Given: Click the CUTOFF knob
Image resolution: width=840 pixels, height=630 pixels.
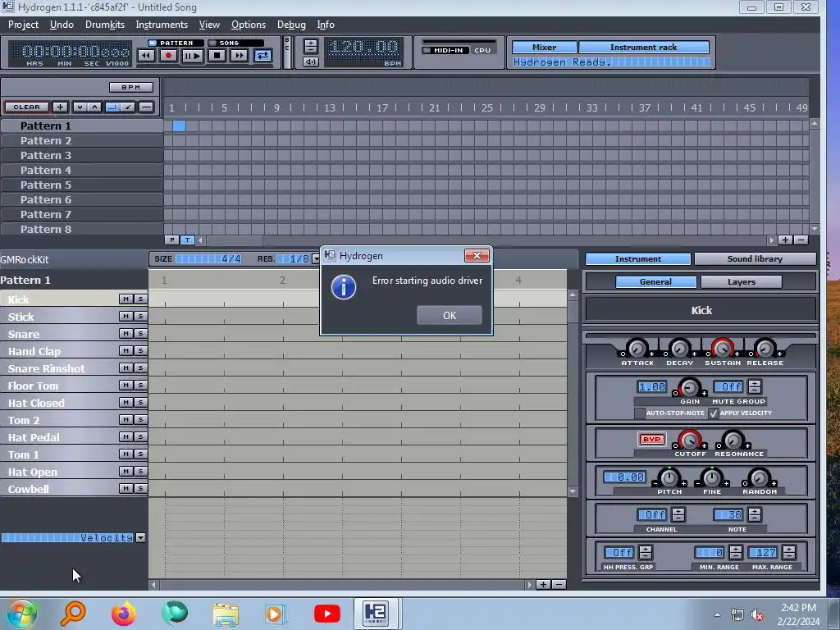Looking at the screenshot, I should click(689, 440).
